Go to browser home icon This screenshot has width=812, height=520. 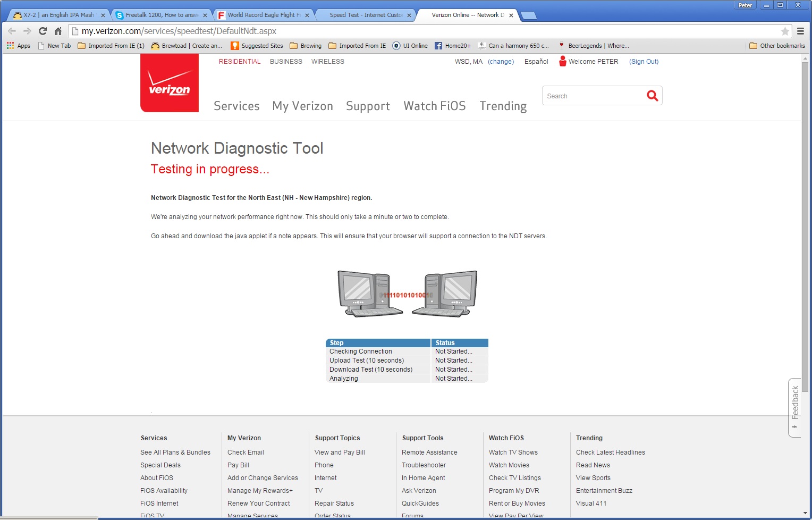[x=58, y=31]
